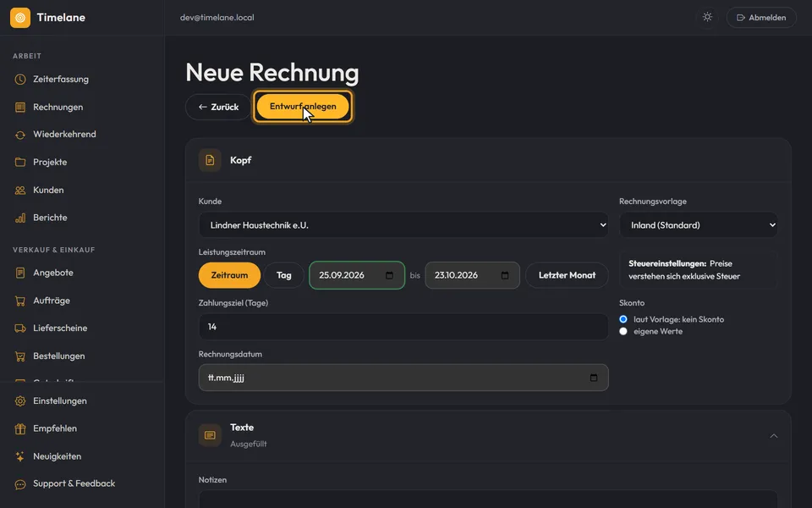
Task: Click the bar chart icon beside Berichte
Action: point(20,218)
